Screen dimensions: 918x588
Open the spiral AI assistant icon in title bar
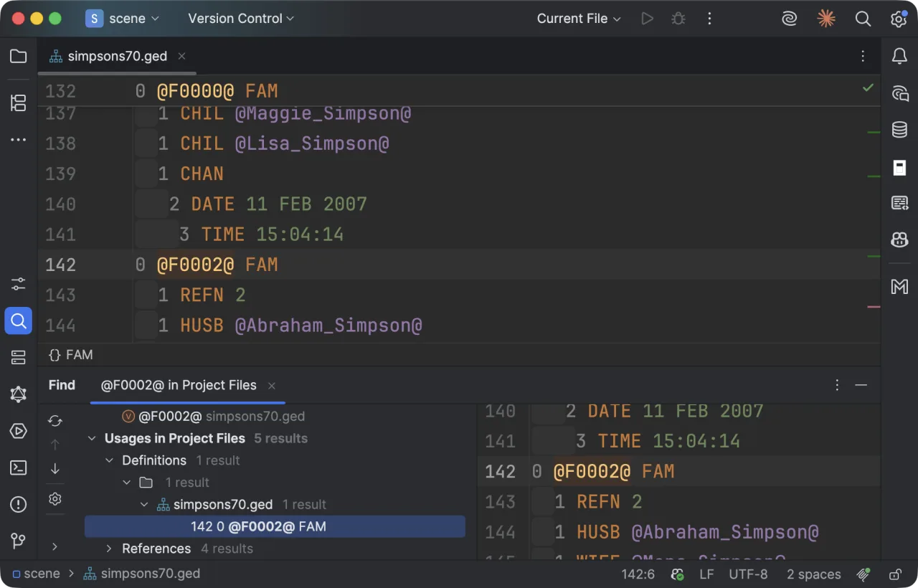point(790,19)
